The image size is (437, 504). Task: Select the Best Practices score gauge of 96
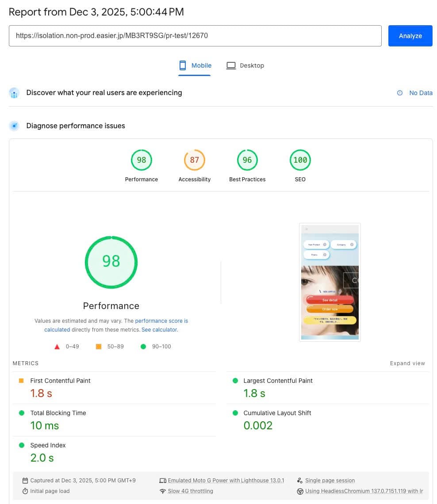point(247,160)
